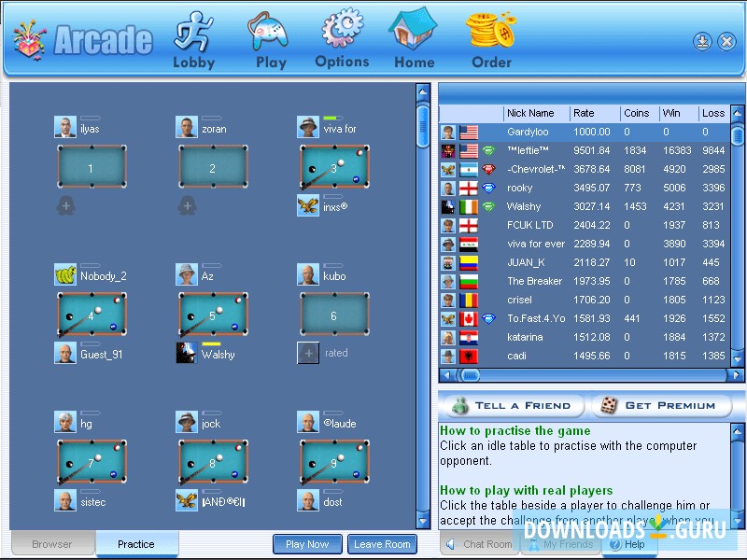Viewport: 747px width, 560px height.
Task: Click the Get Premium button
Action: pos(661,405)
